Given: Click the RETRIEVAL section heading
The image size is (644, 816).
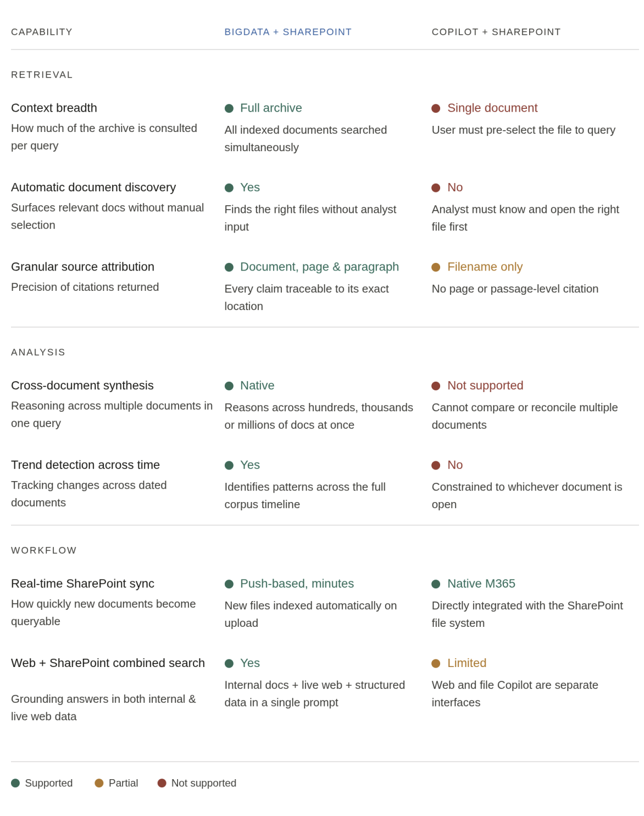Looking at the screenshot, I should point(42,75).
